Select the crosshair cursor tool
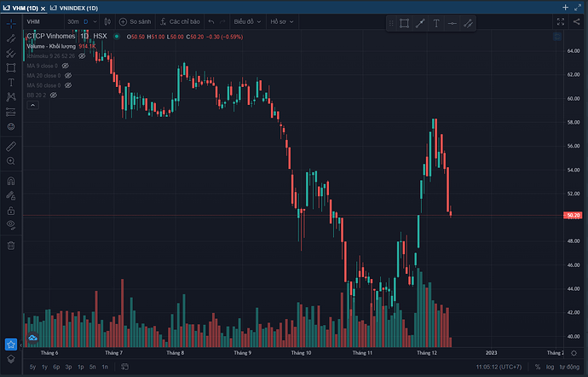This screenshot has width=588, height=377. [10, 24]
